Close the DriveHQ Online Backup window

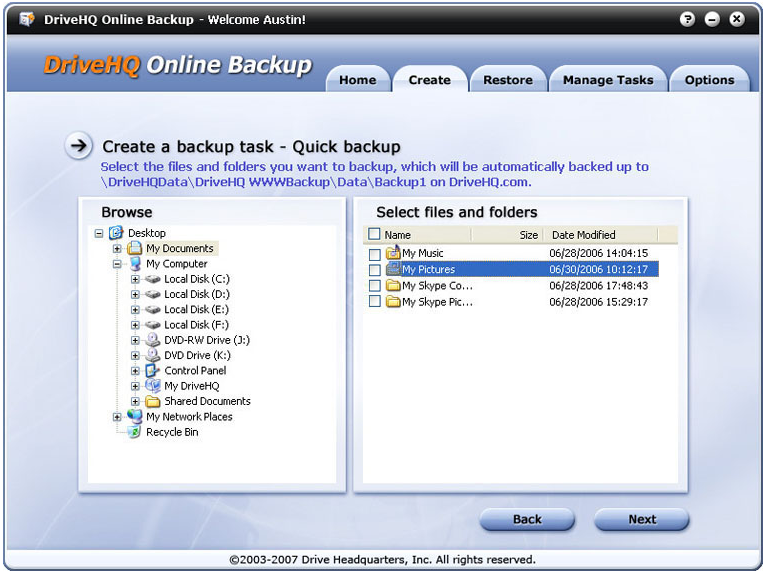click(x=737, y=20)
